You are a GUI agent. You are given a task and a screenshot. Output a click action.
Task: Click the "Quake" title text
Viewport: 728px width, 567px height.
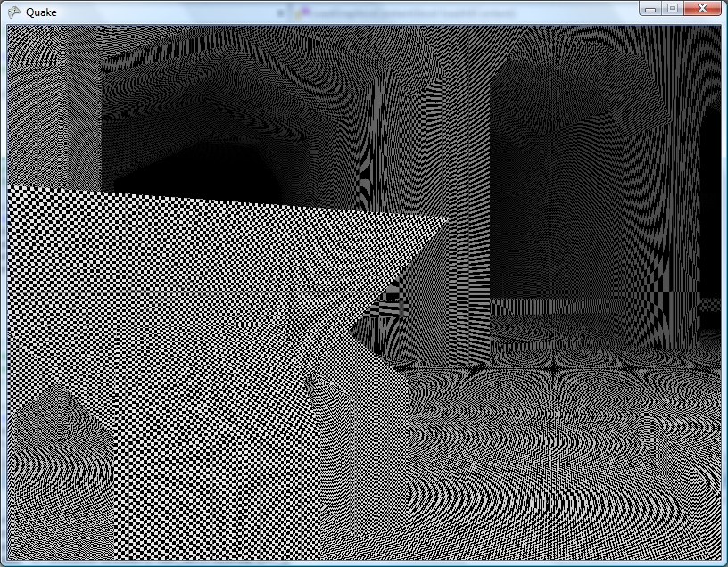click(x=41, y=12)
